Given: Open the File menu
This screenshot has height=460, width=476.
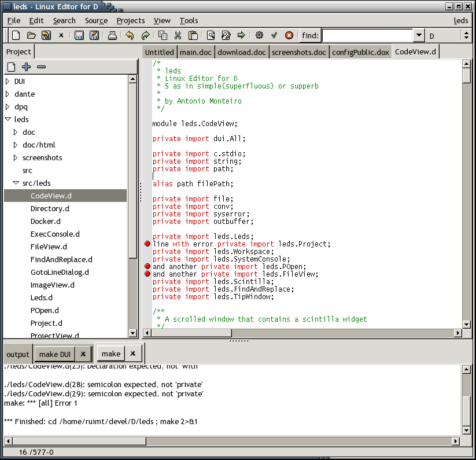Looking at the screenshot, I should tap(14, 21).
